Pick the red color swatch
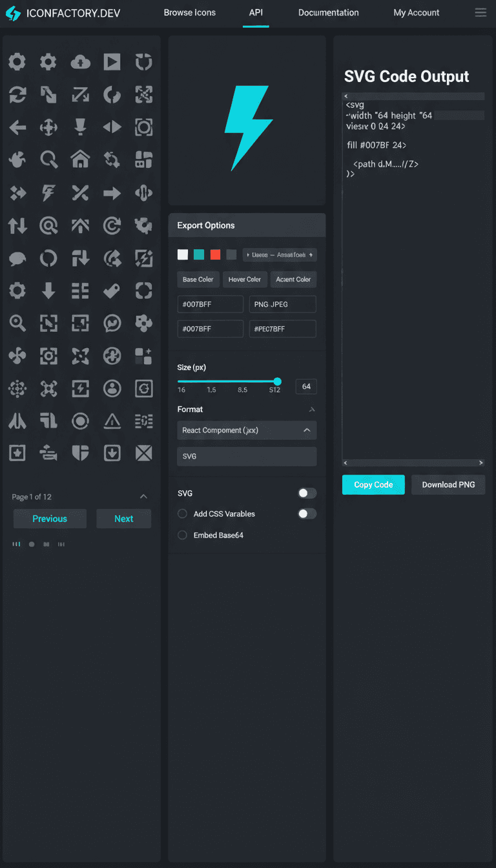 click(x=216, y=254)
